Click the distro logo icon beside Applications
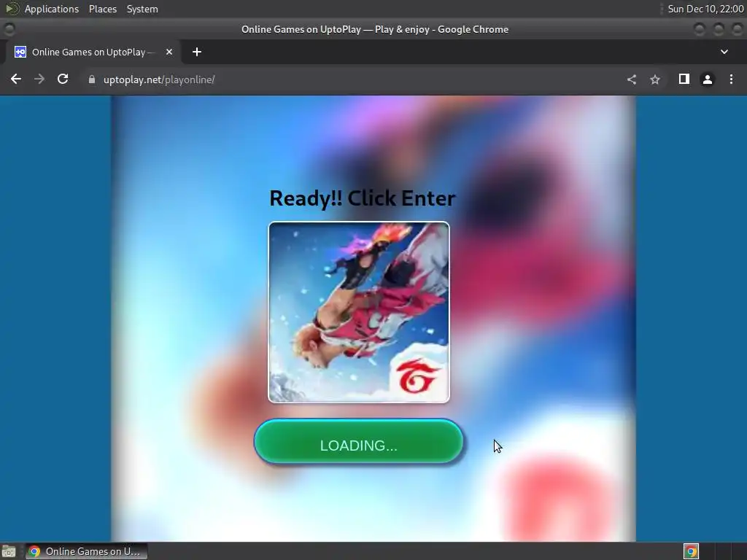The height and width of the screenshot is (560, 747). click(x=12, y=9)
